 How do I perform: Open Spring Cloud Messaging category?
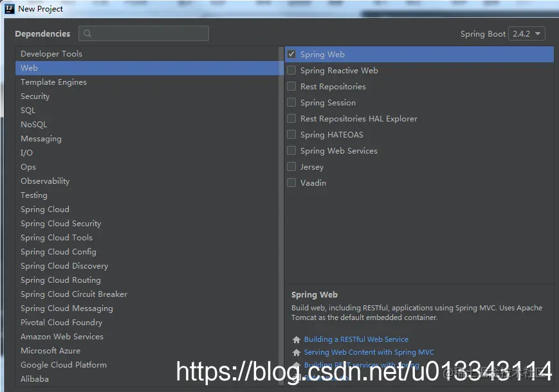point(147,308)
